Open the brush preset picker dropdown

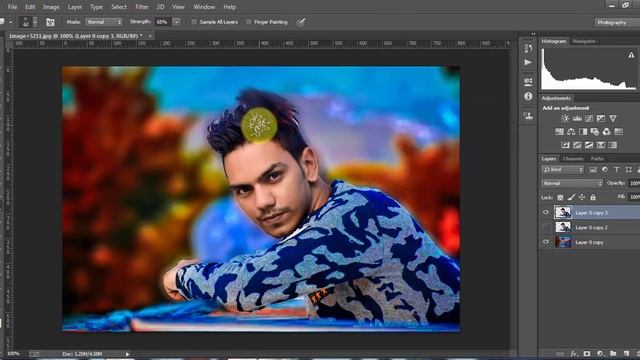35,22
